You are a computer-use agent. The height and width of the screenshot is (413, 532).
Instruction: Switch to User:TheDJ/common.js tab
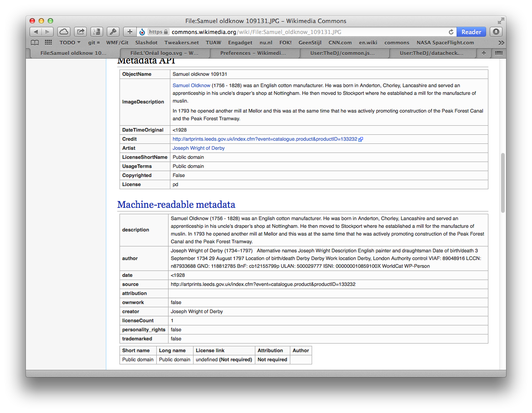click(343, 53)
